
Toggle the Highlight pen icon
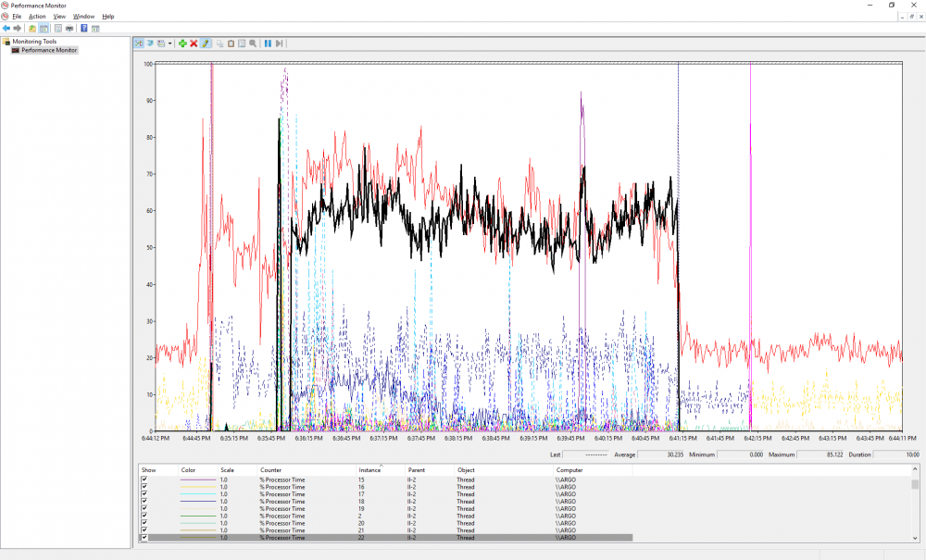(205, 44)
